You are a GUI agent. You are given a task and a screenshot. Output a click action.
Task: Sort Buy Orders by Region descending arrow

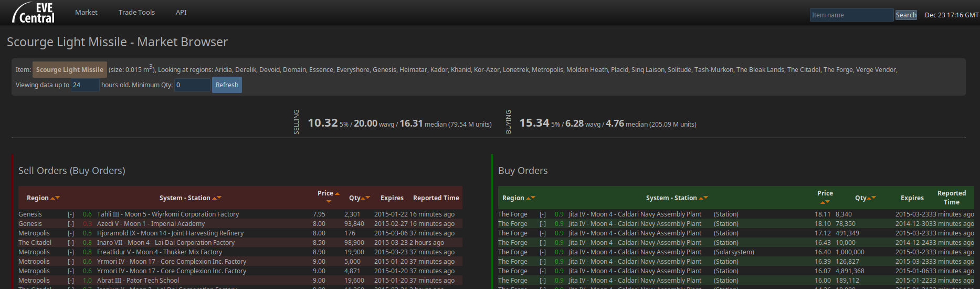[x=533, y=198]
